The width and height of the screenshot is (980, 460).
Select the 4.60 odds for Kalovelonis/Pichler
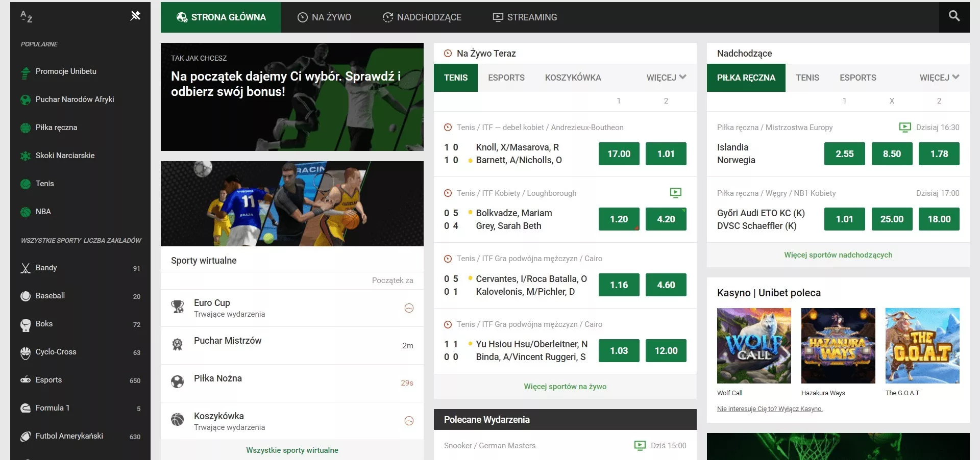666,285
